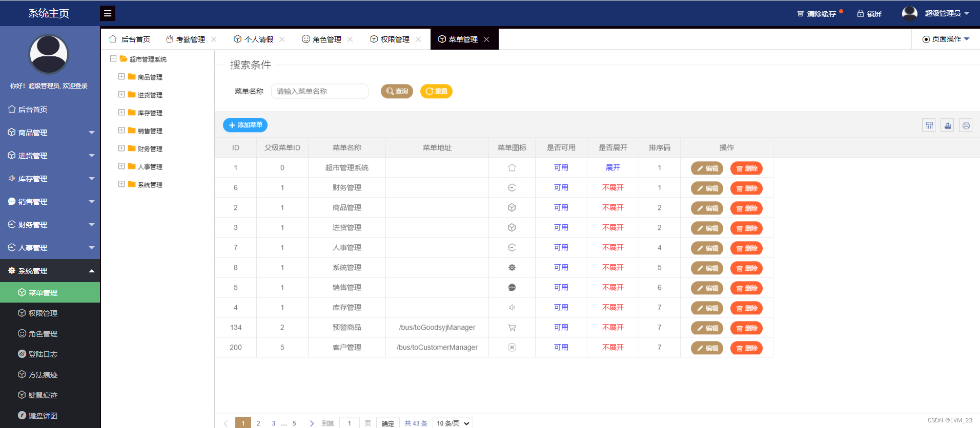
Task: Open 键盘饼图 in the sidebar
Action: pyautogui.click(x=50, y=416)
